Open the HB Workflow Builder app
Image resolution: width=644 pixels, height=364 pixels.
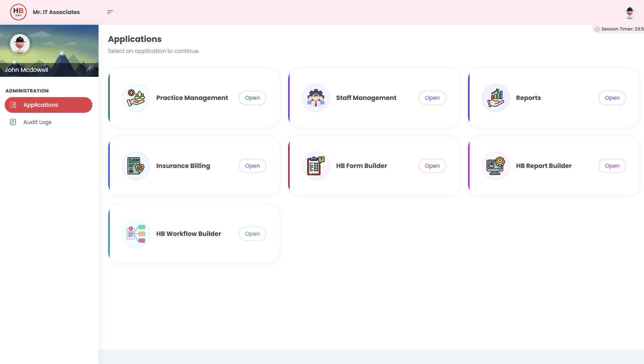click(x=252, y=234)
